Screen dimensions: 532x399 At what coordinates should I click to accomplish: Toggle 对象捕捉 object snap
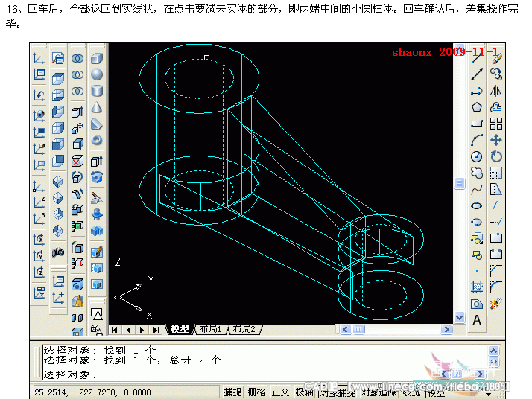click(x=338, y=392)
